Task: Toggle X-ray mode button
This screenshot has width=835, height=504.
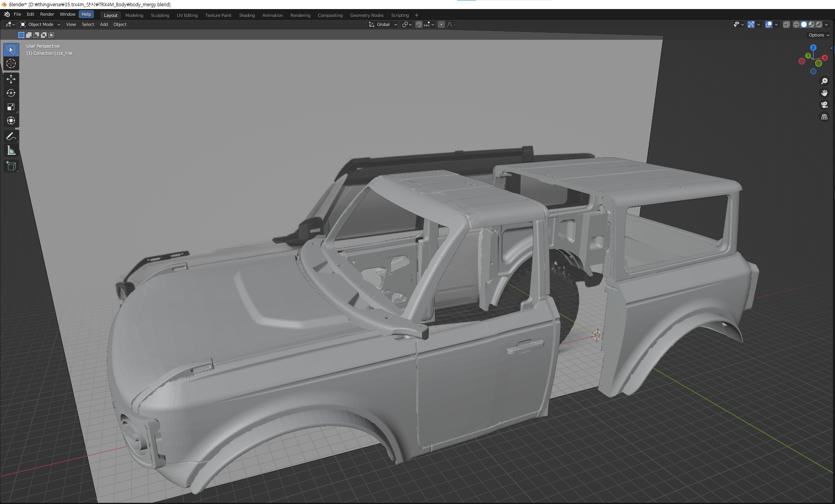Action: [x=786, y=24]
